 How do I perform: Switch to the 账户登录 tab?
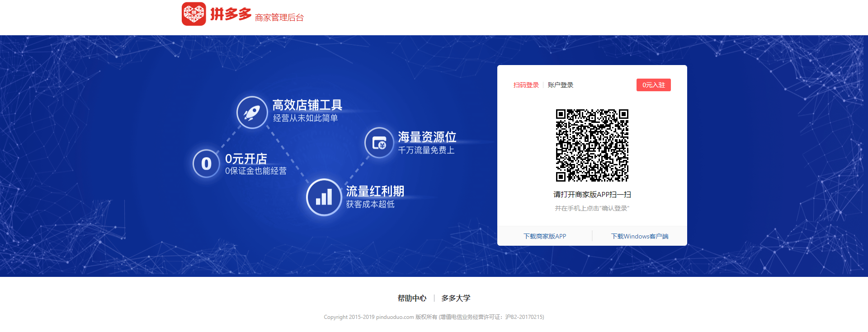561,85
